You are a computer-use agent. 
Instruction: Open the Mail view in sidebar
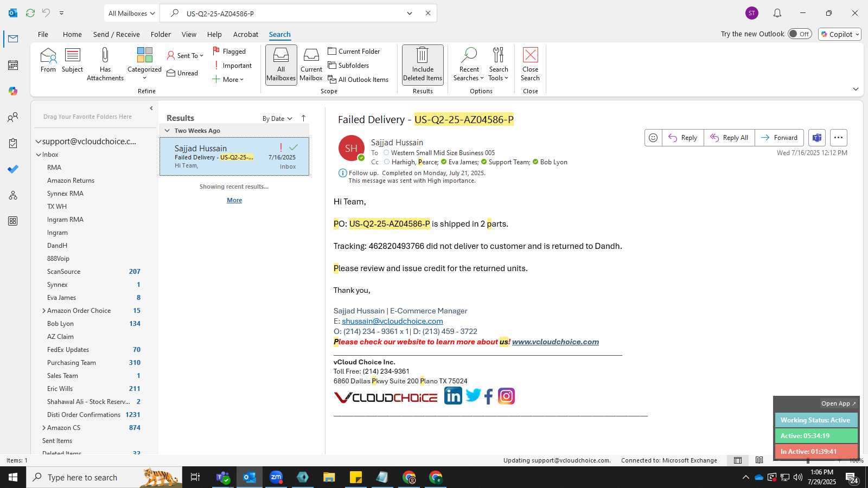coord(13,39)
